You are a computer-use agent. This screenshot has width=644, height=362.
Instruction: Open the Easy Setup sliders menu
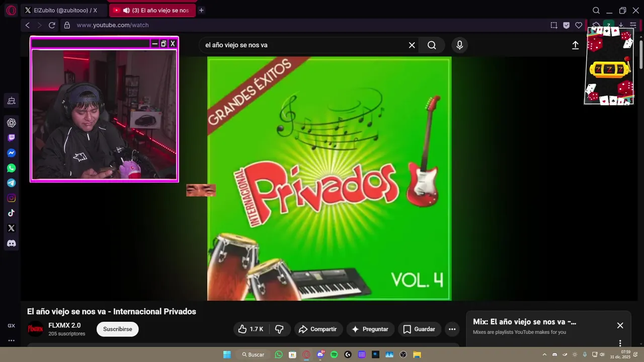[633, 25]
